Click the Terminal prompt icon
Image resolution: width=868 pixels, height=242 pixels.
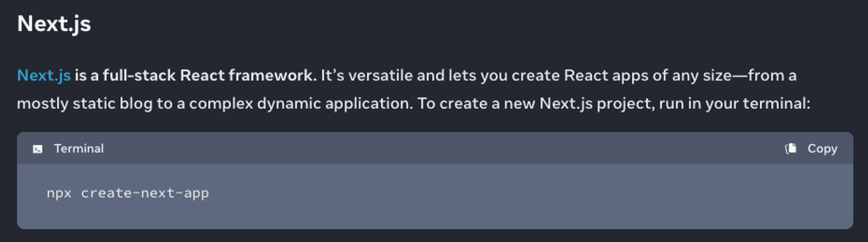(38, 149)
